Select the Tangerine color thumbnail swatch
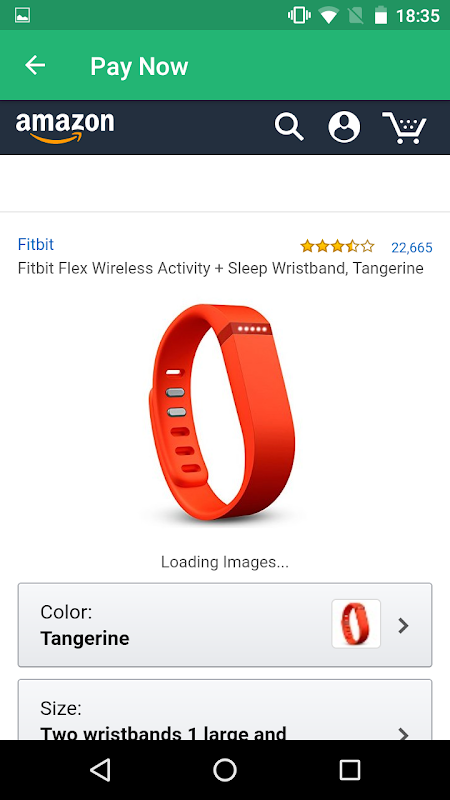Image resolution: width=450 pixels, height=800 pixels. (356, 623)
